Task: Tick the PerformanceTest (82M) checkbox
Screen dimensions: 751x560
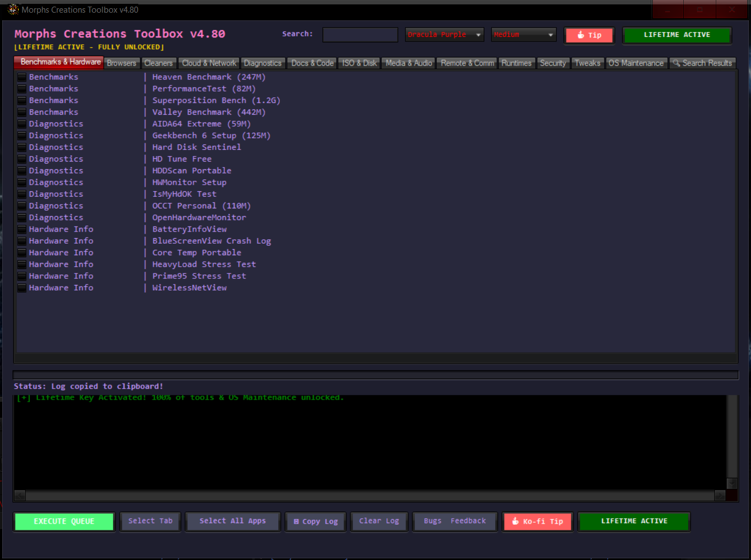Action: [x=22, y=89]
